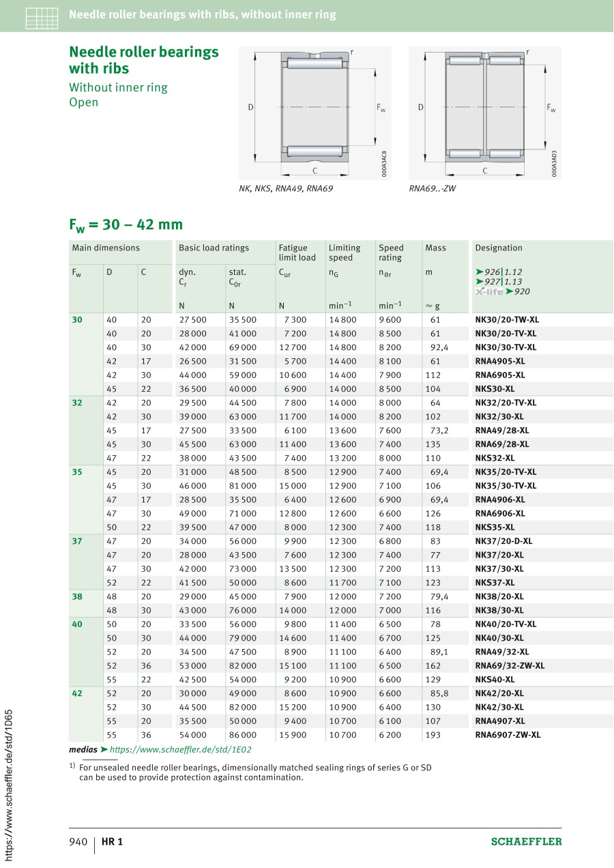The image size is (614, 868).
Task: Open the RNA69..-ZW bearing diagram
Action: tap(484, 113)
